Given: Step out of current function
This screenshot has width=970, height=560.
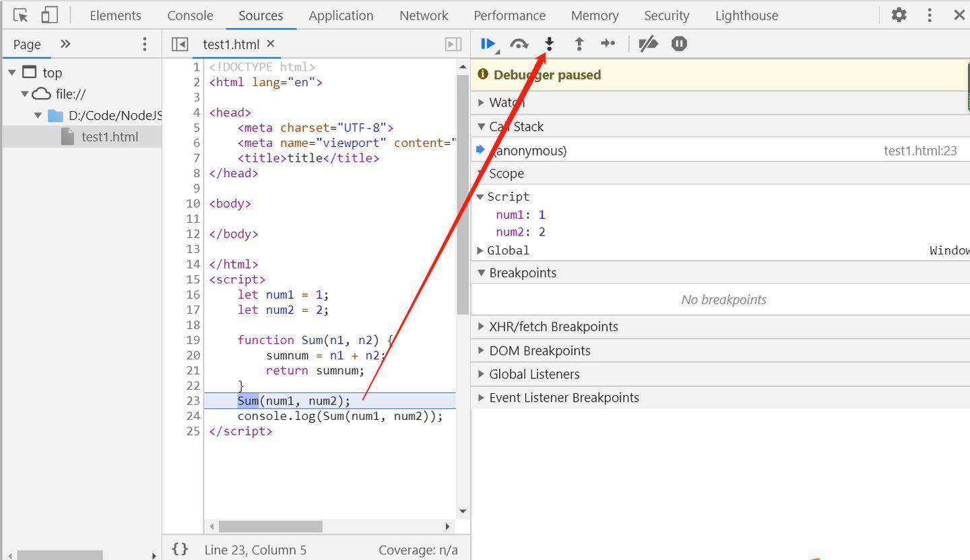Looking at the screenshot, I should point(579,44).
